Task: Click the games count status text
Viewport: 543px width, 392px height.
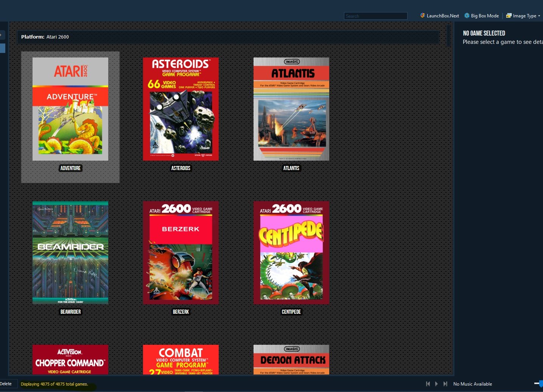Action: pos(54,384)
